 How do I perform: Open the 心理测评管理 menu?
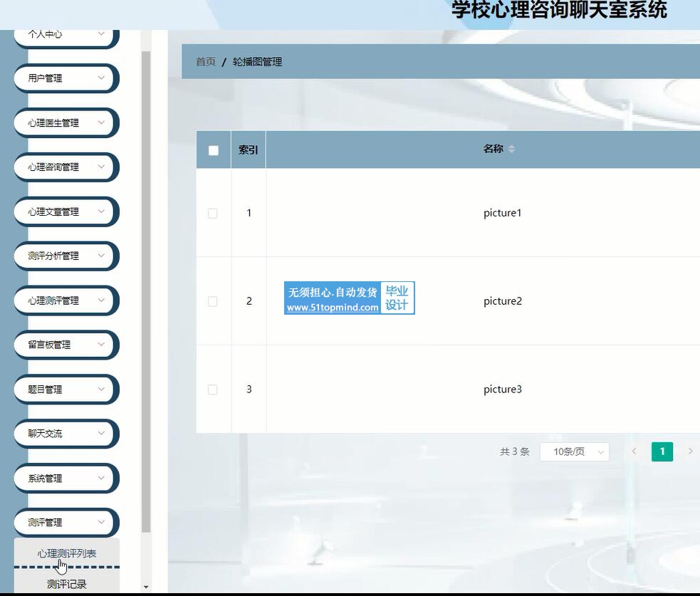tap(66, 300)
